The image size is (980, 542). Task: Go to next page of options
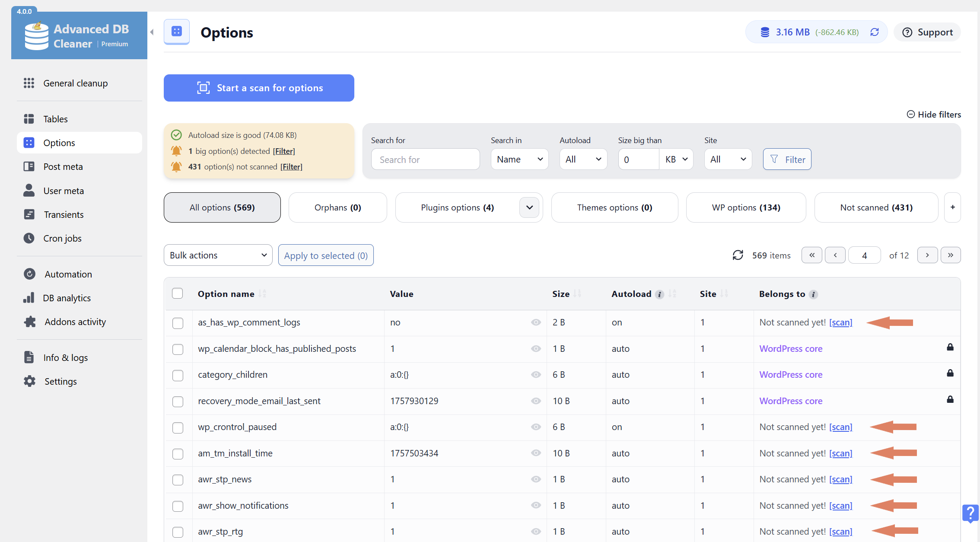(x=927, y=255)
